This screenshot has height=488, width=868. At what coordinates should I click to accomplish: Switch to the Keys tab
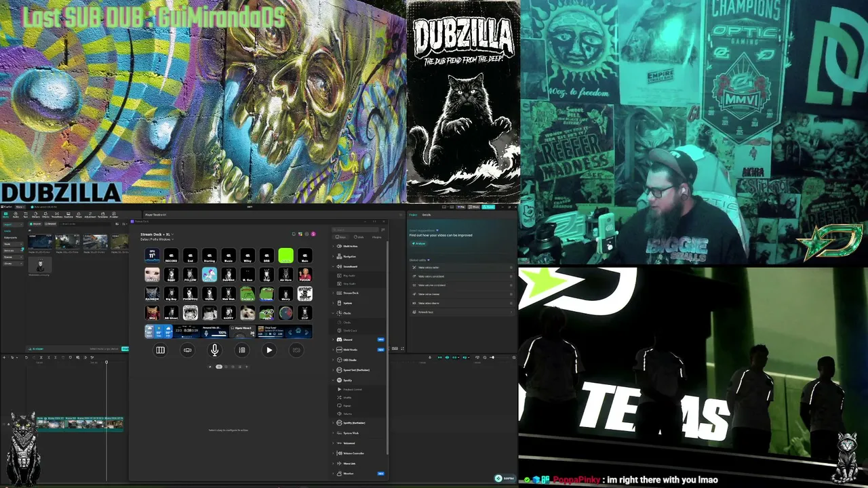pos(341,237)
